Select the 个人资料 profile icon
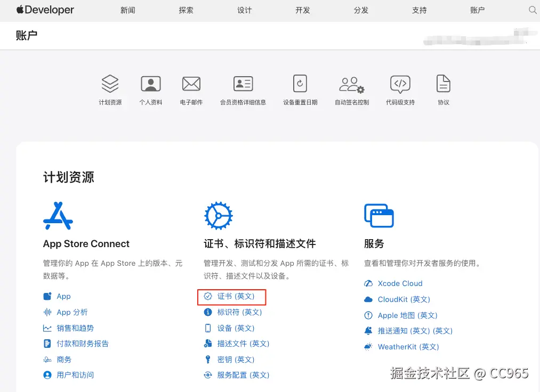Image resolution: width=540 pixels, height=392 pixels. (151, 84)
